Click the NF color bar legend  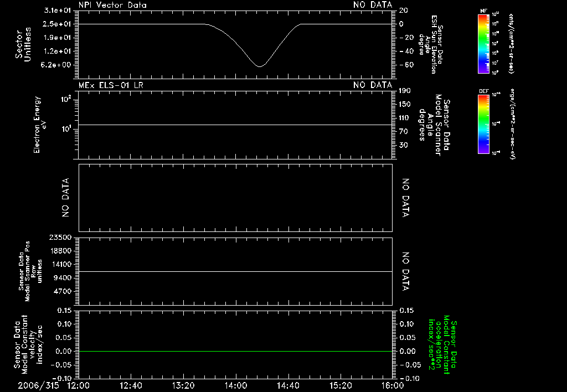click(484, 44)
